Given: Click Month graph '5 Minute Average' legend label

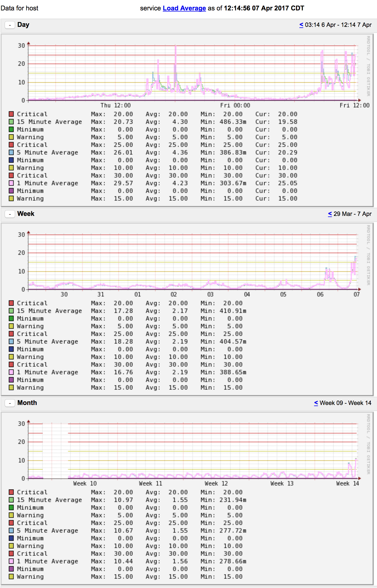Looking at the screenshot, I should 47,530.
